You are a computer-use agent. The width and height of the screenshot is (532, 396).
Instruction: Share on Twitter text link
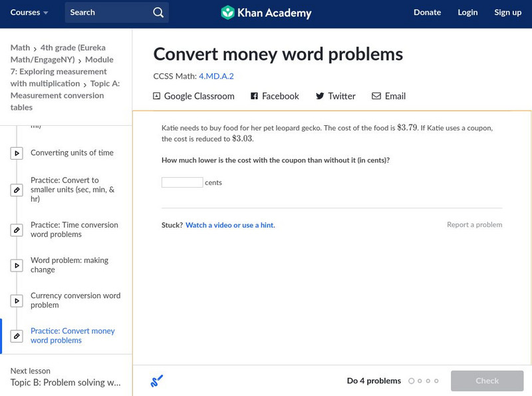[342, 96]
